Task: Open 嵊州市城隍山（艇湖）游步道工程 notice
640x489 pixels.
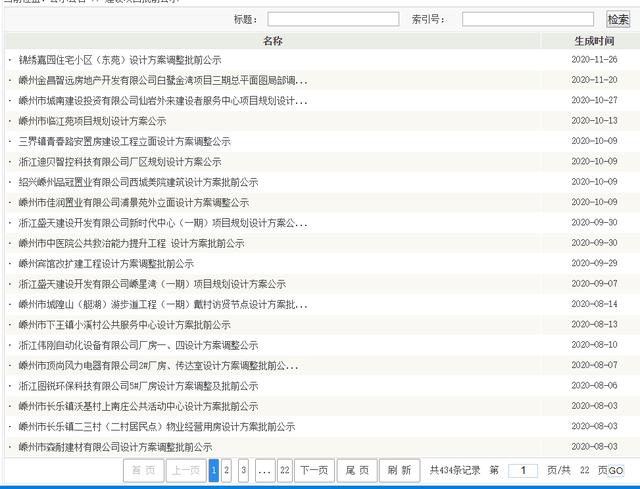Action: (163, 305)
